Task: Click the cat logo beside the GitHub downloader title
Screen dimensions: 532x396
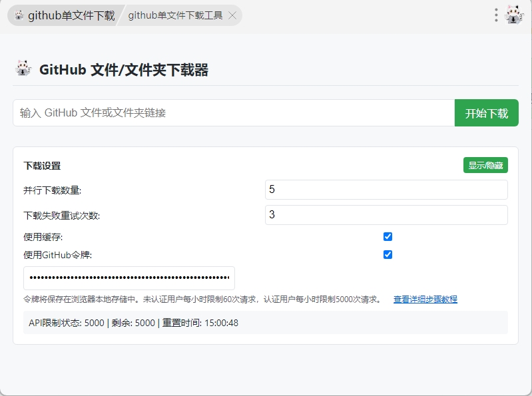Action: pos(23,68)
